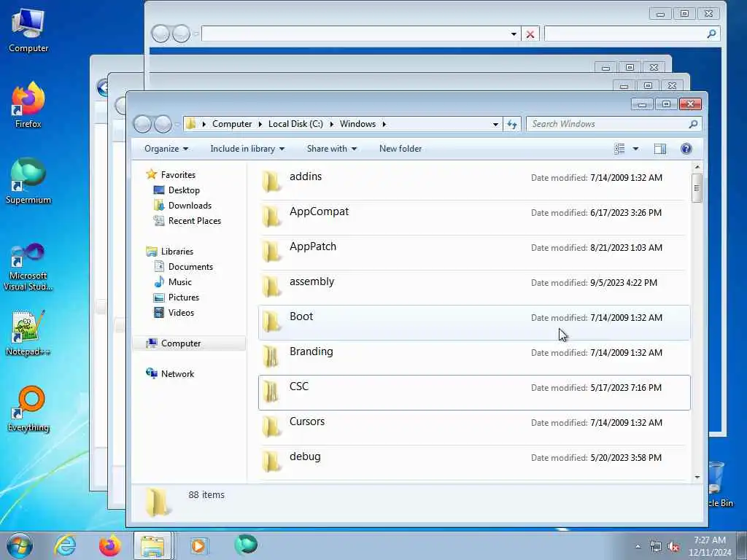Click the file list scroll up arrow
This screenshot has width=747, height=560.
click(697, 167)
